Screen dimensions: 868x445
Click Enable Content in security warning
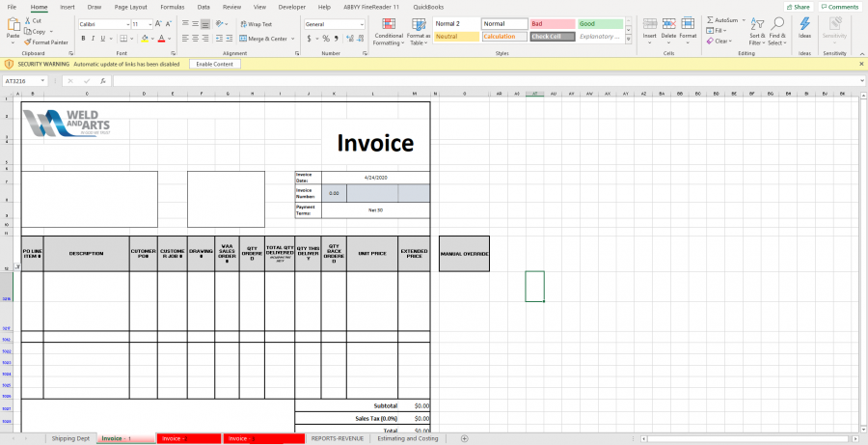click(x=215, y=65)
